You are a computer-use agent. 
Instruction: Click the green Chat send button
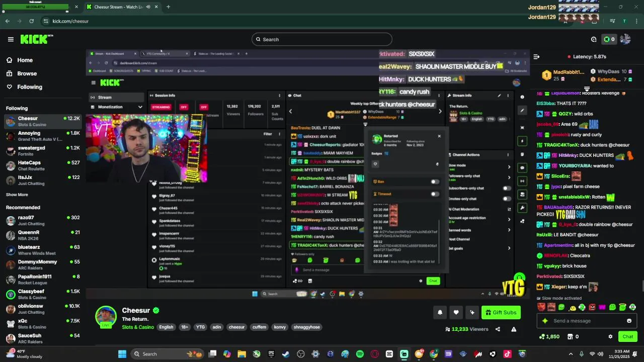pyautogui.click(x=627, y=336)
